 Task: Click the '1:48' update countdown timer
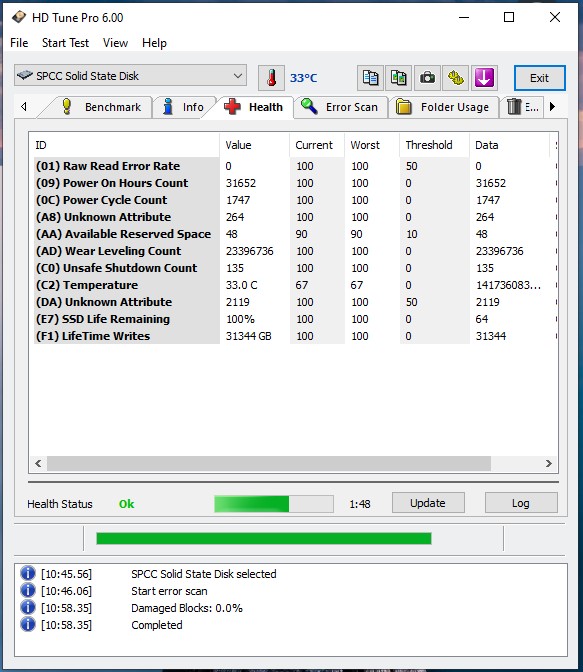[x=360, y=504]
